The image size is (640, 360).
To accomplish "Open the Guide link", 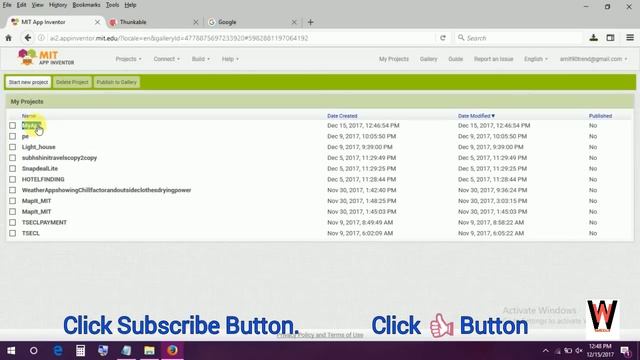I will [x=456, y=59].
